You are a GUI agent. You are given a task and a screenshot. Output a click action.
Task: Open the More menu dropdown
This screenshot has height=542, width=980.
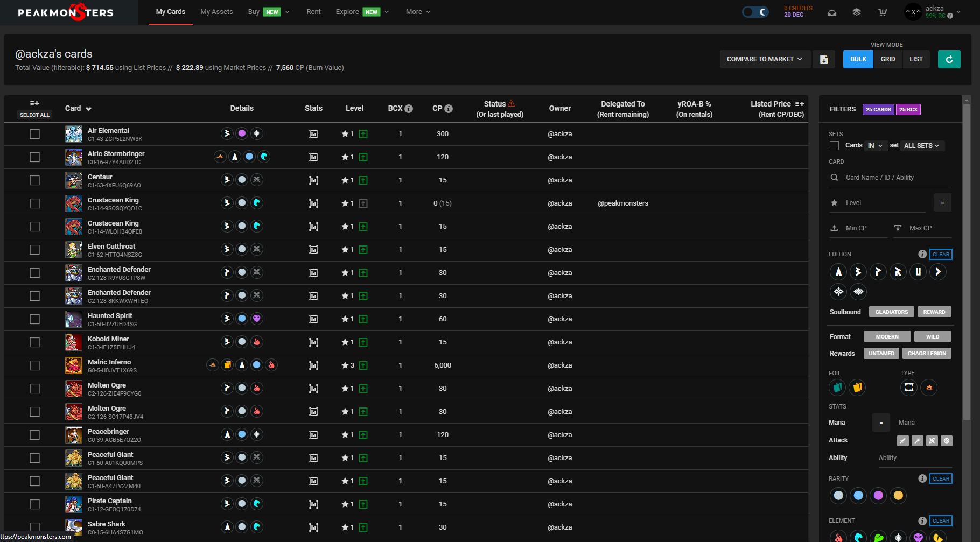click(418, 12)
